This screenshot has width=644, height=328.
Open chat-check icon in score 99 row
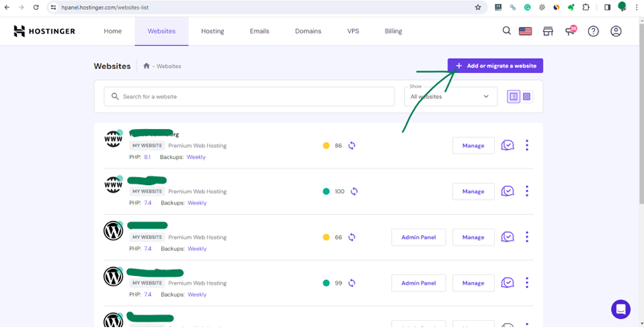click(x=507, y=283)
